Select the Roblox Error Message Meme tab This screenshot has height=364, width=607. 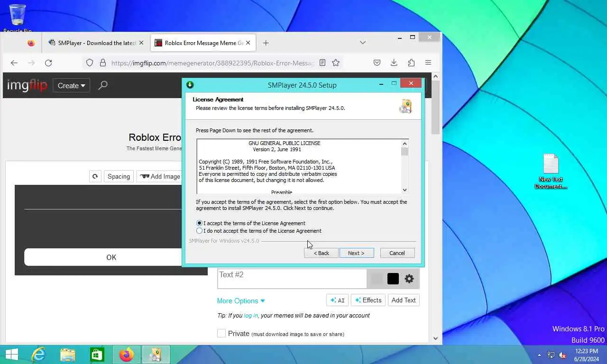coord(203,43)
